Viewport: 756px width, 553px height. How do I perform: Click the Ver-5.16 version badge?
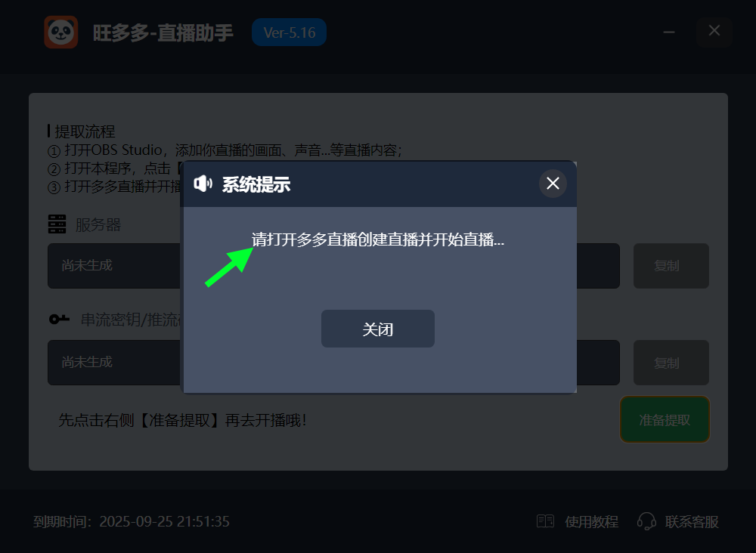coord(289,32)
